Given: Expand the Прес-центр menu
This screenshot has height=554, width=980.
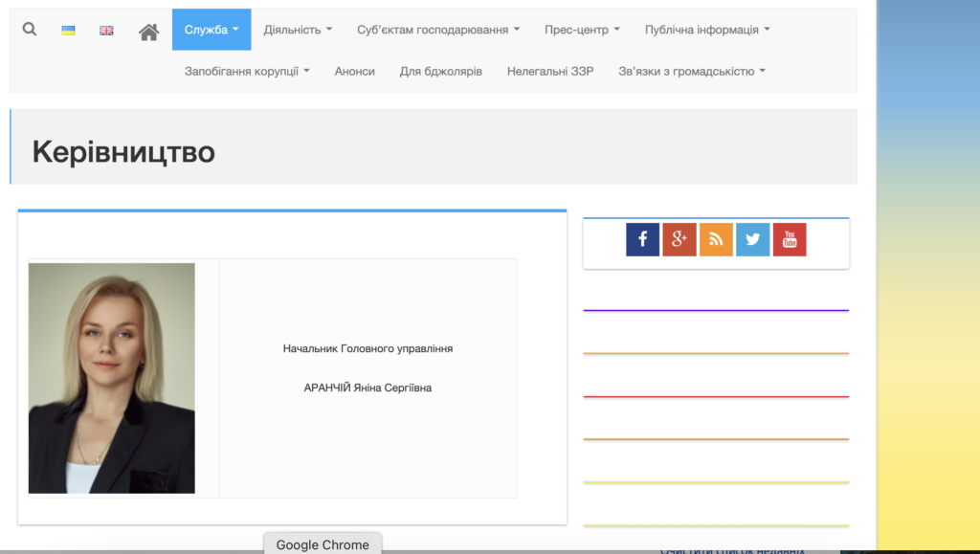Looking at the screenshot, I should [582, 30].
